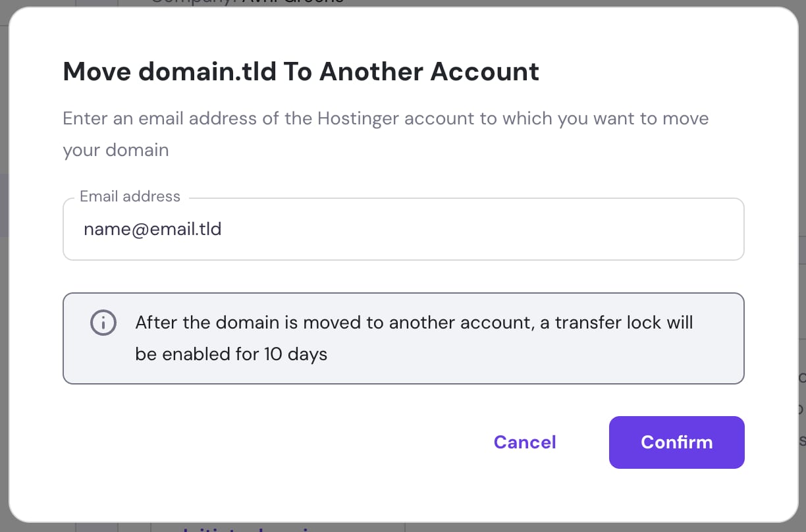806x532 pixels.
Task: Click the "name@email.tld" text in the field
Action: point(152,230)
